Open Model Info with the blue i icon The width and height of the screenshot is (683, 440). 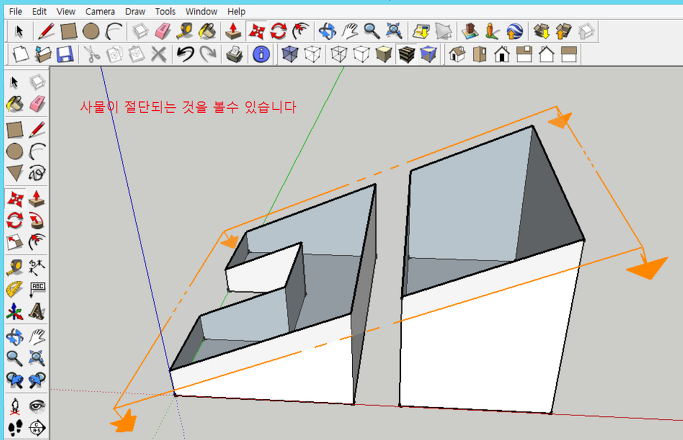(261, 54)
